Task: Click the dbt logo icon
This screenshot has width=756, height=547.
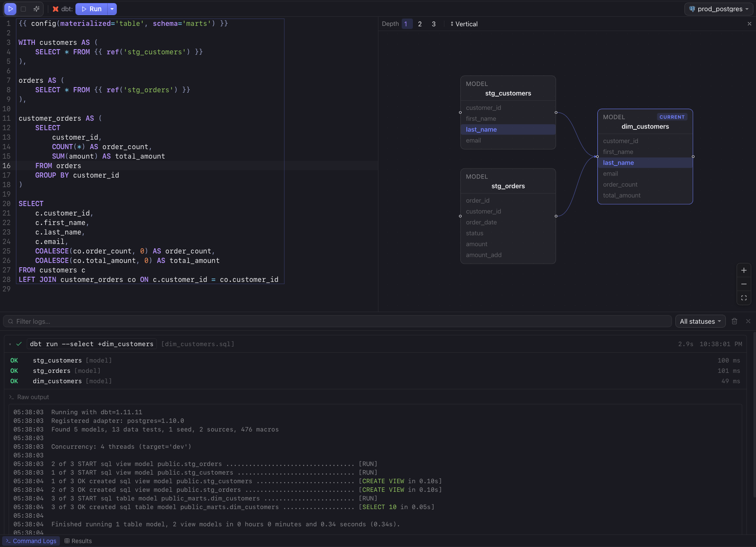Action: [56, 9]
